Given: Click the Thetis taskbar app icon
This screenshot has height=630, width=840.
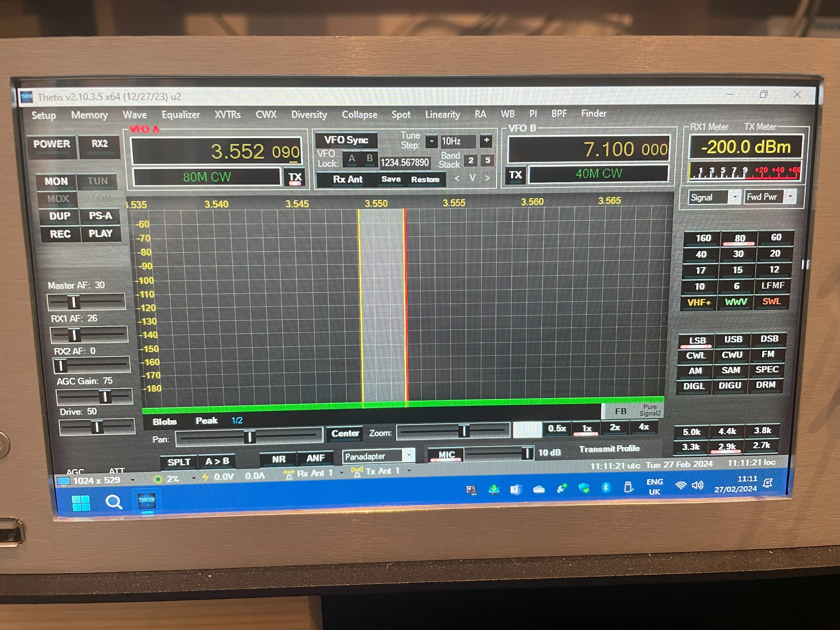Looking at the screenshot, I should click(147, 501).
